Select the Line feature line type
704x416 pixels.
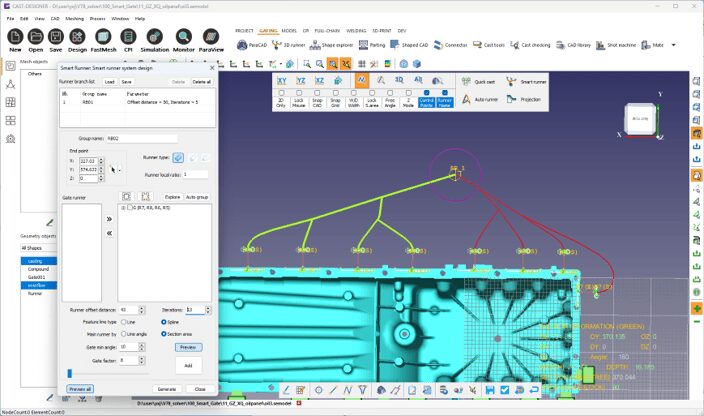[123, 321]
